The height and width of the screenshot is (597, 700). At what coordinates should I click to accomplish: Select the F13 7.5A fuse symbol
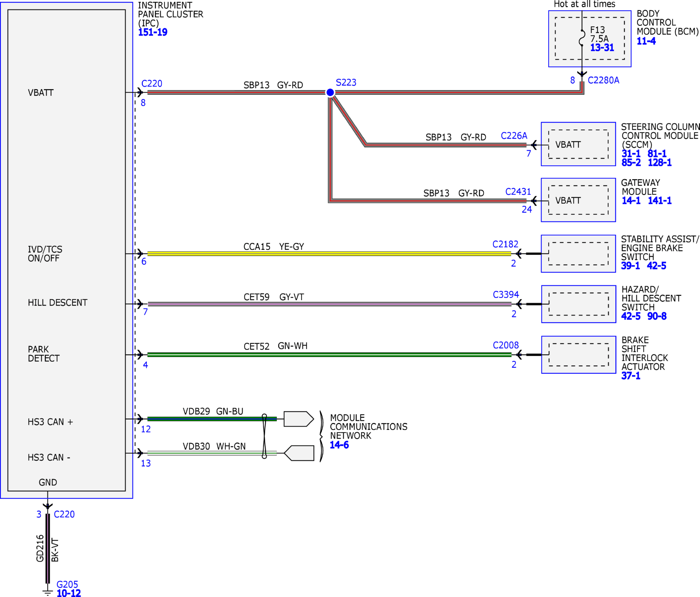coord(582,38)
